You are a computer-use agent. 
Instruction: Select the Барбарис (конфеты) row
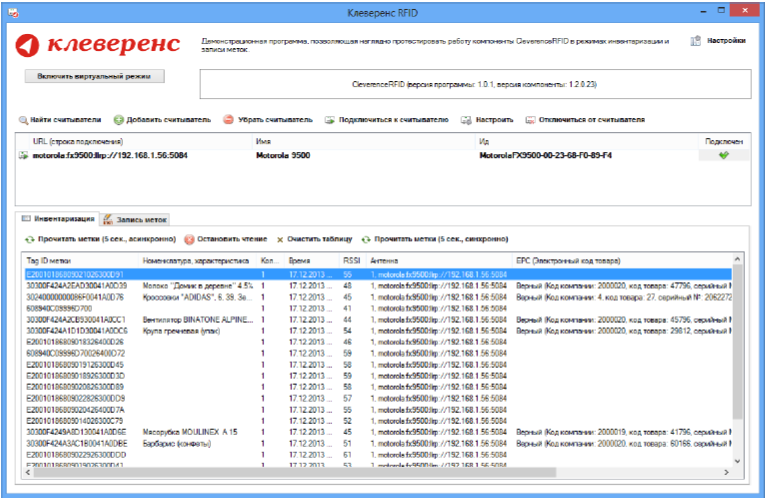click(378, 444)
